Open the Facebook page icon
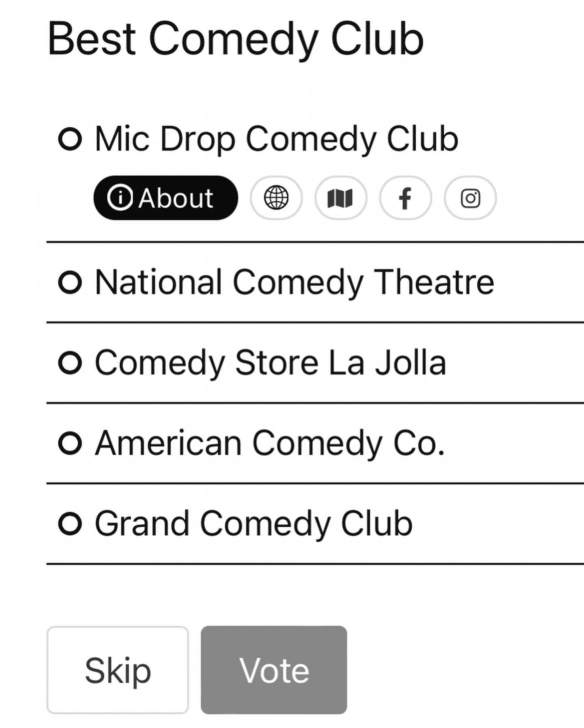The width and height of the screenshot is (584, 728). tap(405, 198)
